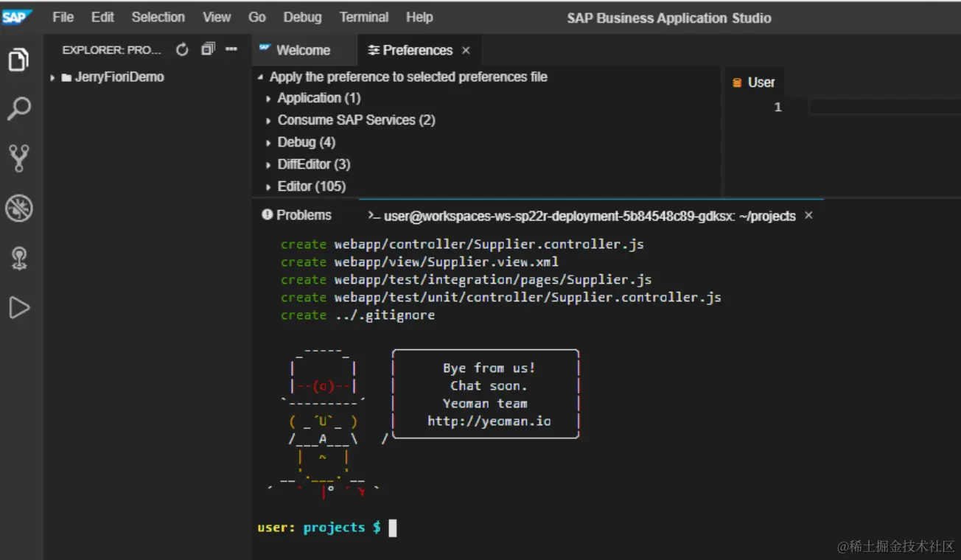961x560 pixels.
Task: Click webapp/controller/Supplier.controller.js line
Action: (x=462, y=245)
